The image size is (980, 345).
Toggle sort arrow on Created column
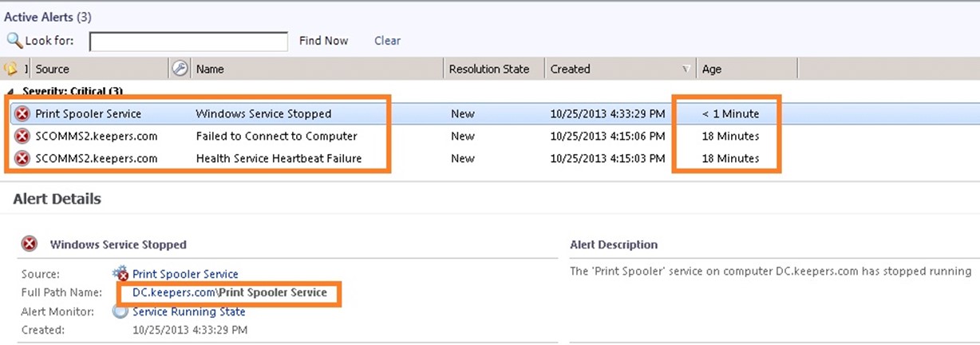tap(686, 69)
